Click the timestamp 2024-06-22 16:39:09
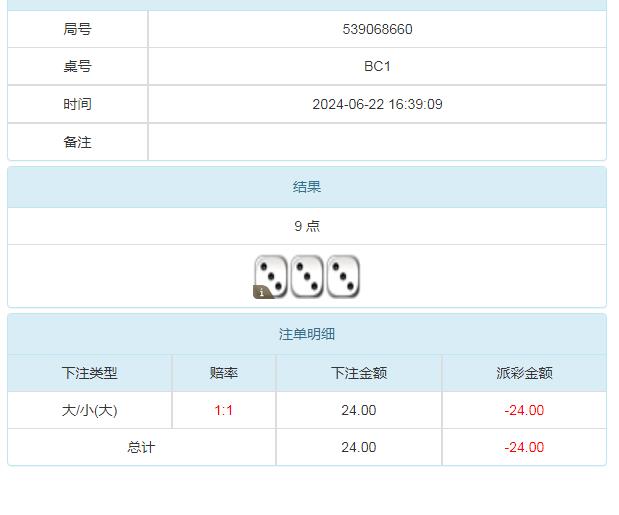 [x=377, y=104]
